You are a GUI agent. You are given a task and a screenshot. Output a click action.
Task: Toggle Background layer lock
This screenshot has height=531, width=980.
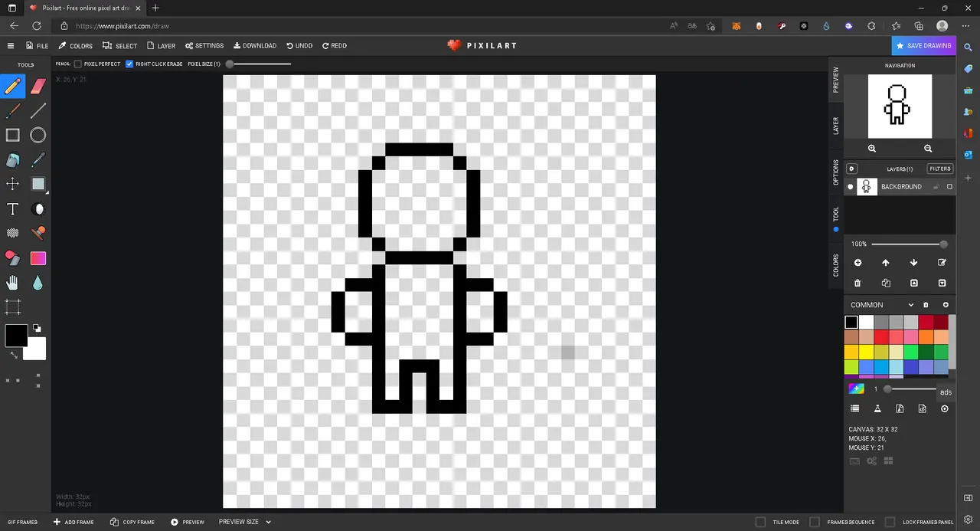936,187
